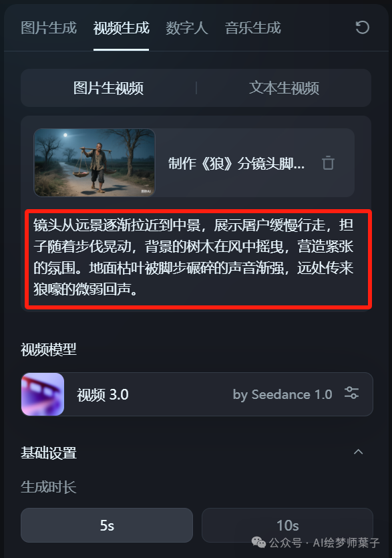This screenshot has width=392, height=558.
Task: Select the 视频生成 tab
Action: 122,28
